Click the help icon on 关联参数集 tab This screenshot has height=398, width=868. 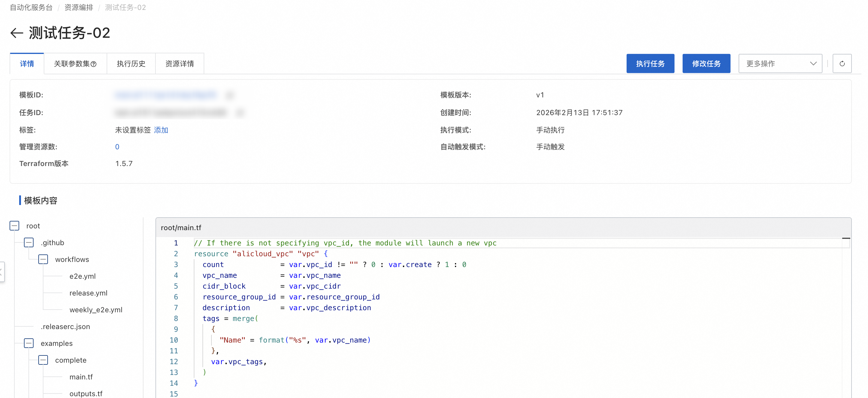94,64
